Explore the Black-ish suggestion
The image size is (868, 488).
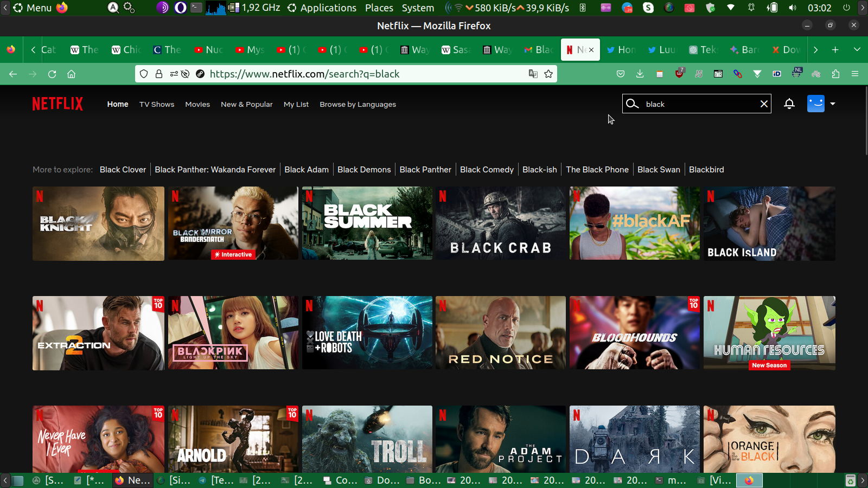coord(540,170)
